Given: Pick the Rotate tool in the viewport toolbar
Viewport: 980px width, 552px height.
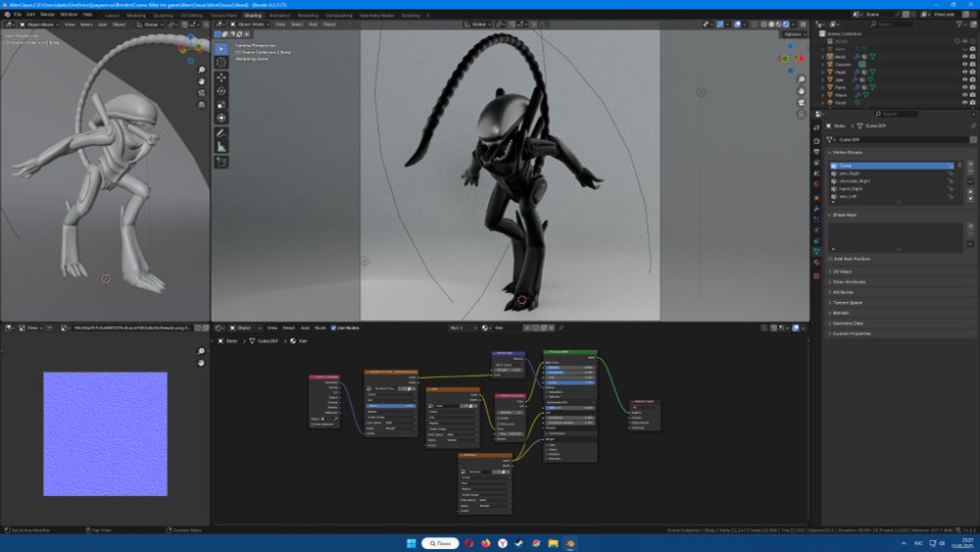Looking at the screenshot, I should tap(221, 90).
